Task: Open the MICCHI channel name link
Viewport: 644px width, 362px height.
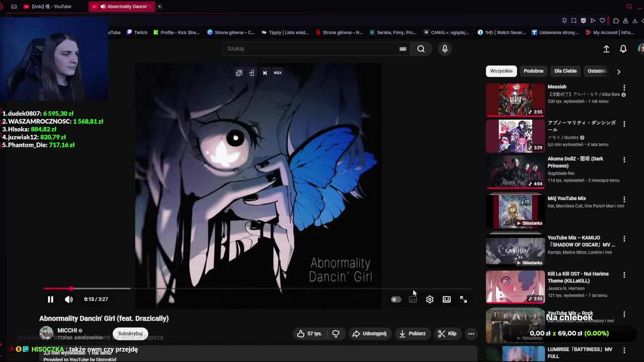Action: 67,330
